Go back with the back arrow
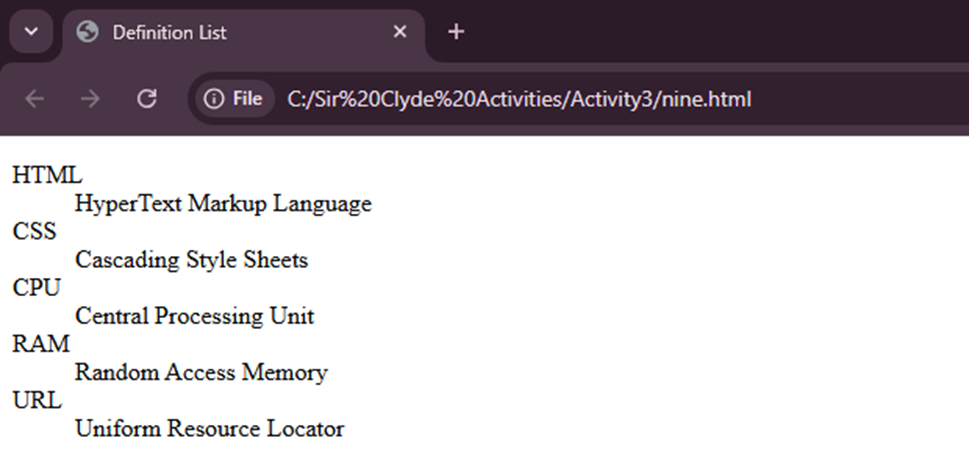 [x=35, y=99]
